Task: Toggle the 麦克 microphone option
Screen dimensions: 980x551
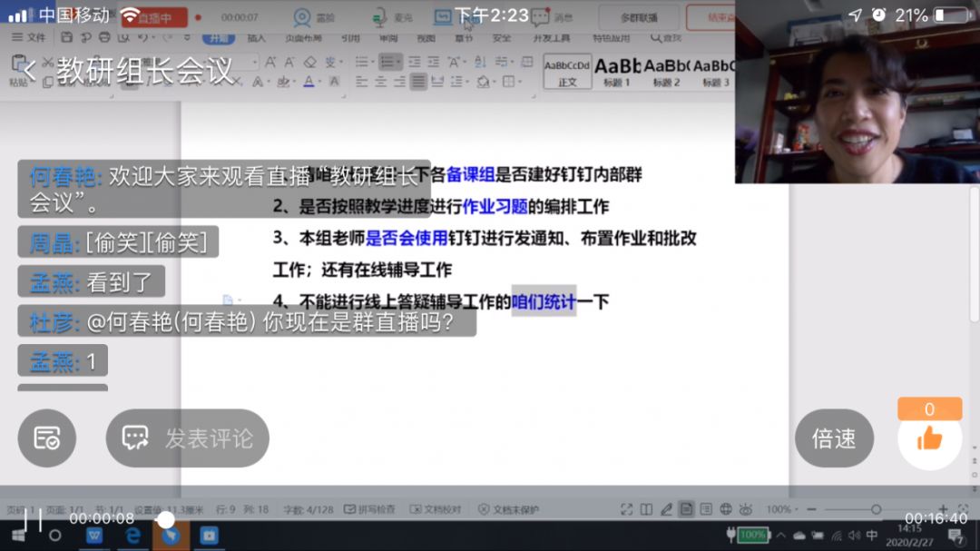Action: click(x=392, y=17)
